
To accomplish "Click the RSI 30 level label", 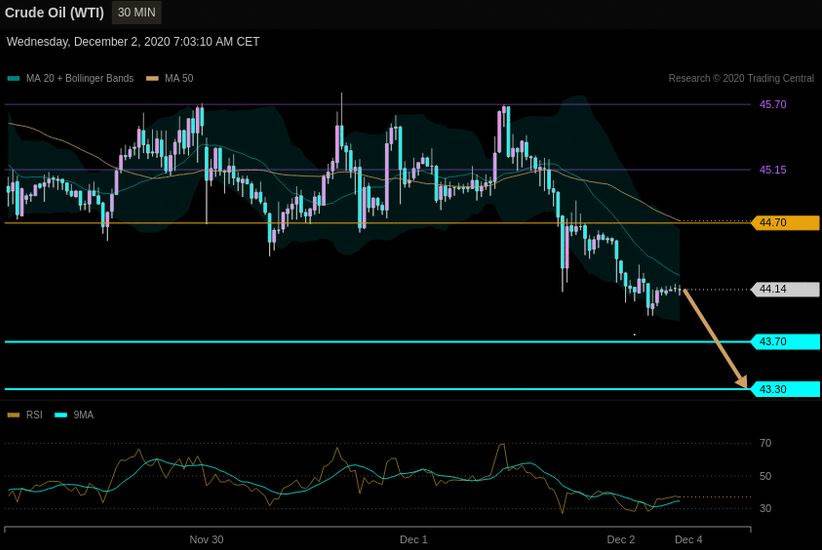I will [765, 508].
